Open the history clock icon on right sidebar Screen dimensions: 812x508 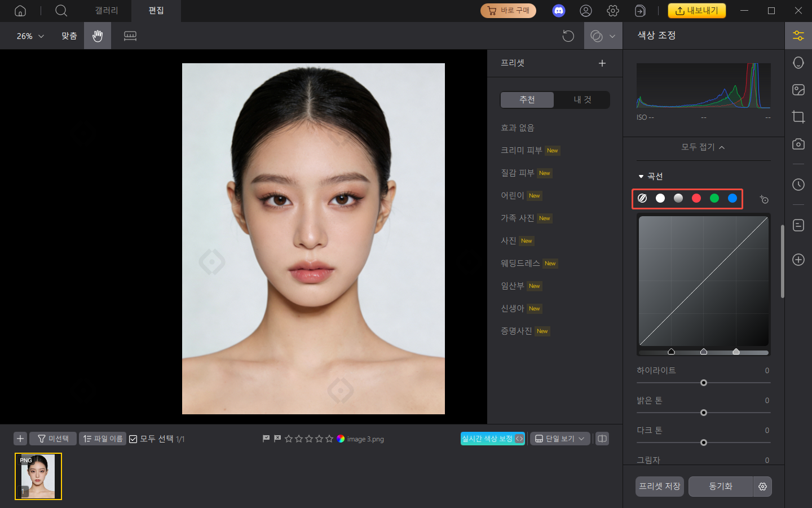pos(798,185)
